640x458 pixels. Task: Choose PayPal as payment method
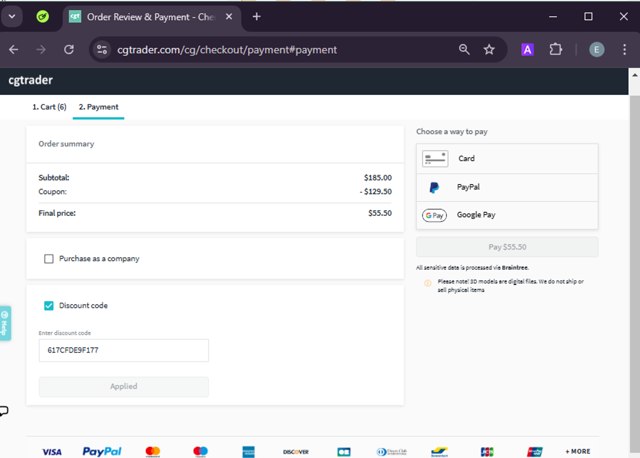pos(507,187)
